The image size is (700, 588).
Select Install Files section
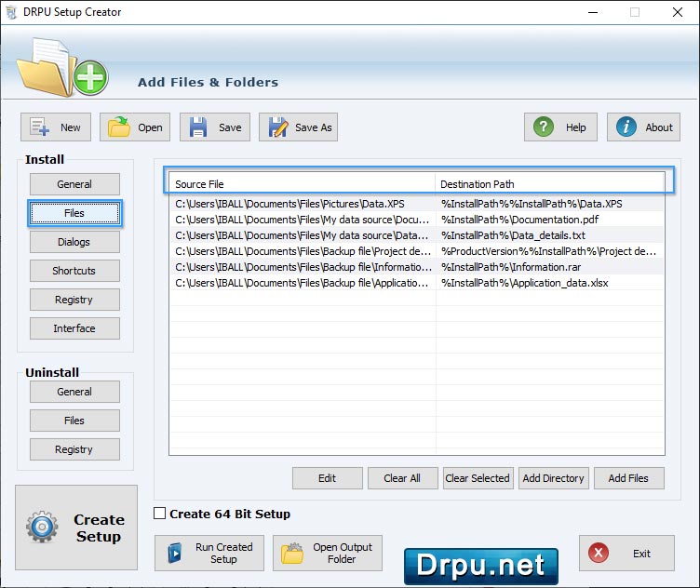point(74,213)
